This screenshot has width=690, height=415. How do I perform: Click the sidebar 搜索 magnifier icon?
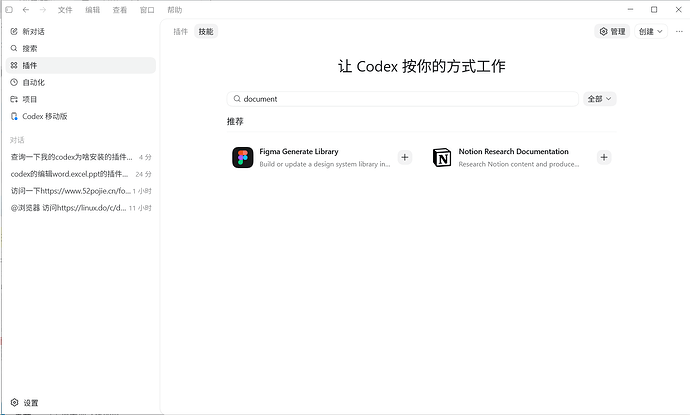coord(14,48)
